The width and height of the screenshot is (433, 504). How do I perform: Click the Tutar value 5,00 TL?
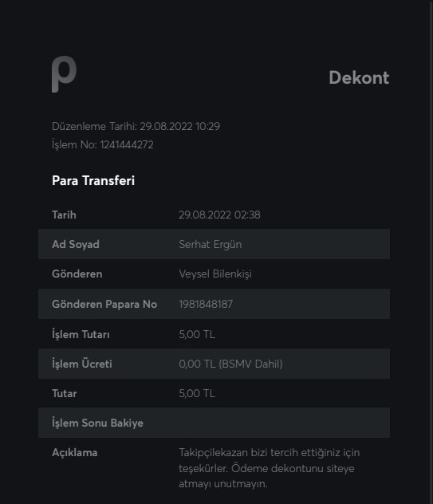[197, 393]
